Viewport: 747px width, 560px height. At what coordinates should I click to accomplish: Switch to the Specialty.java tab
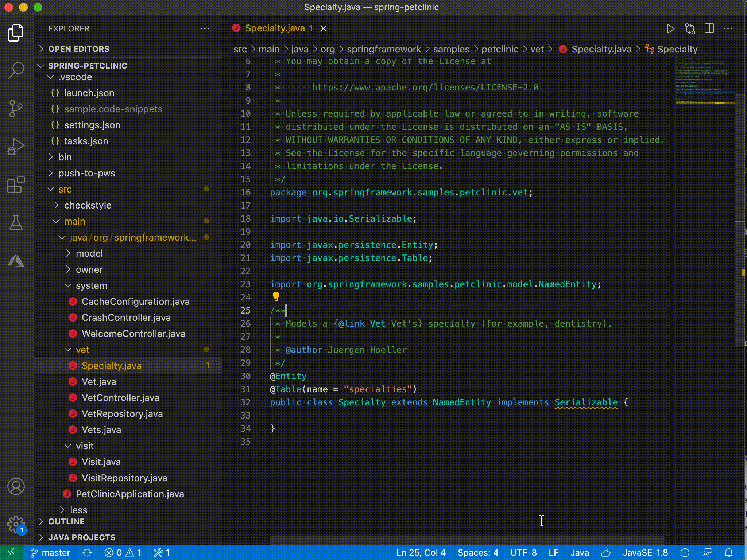pos(275,28)
